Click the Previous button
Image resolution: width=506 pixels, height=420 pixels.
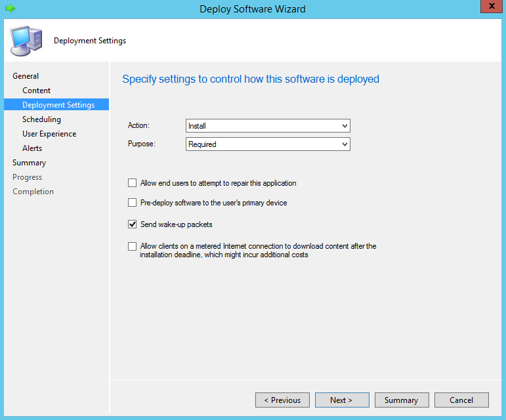[282, 400]
